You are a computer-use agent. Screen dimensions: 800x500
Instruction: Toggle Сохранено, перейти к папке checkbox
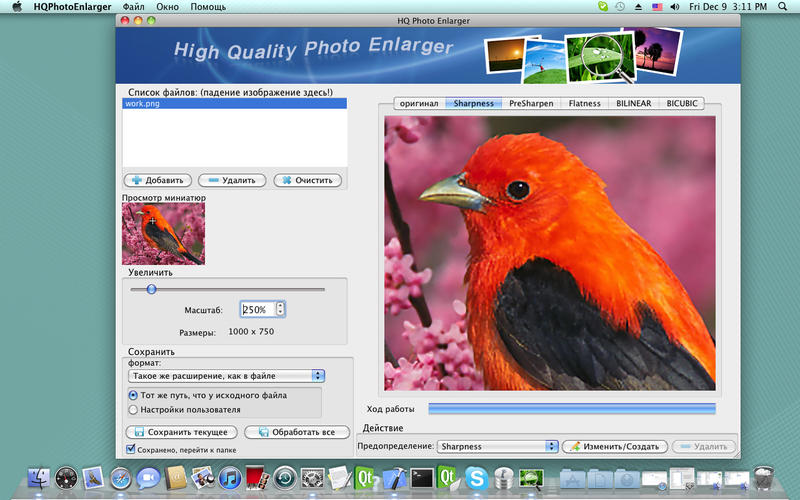[131, 449]
